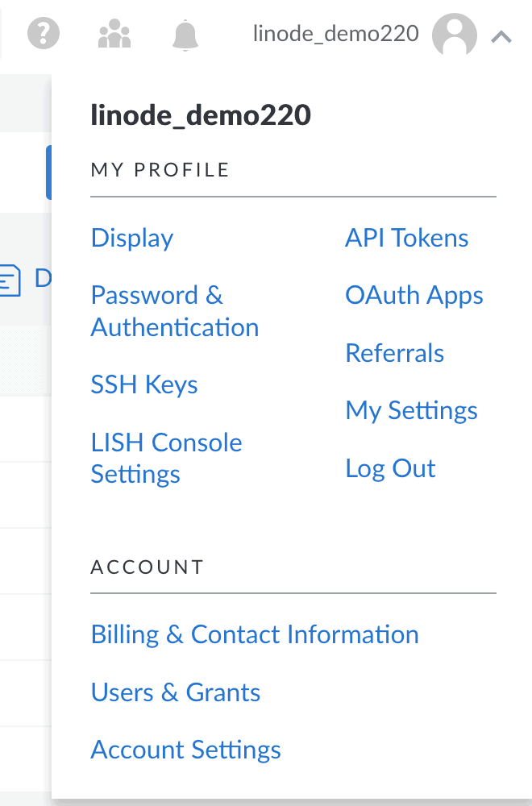Open Display profile settings
The width and height of the screenshot is (532, 806).
[x=132, y=238]
